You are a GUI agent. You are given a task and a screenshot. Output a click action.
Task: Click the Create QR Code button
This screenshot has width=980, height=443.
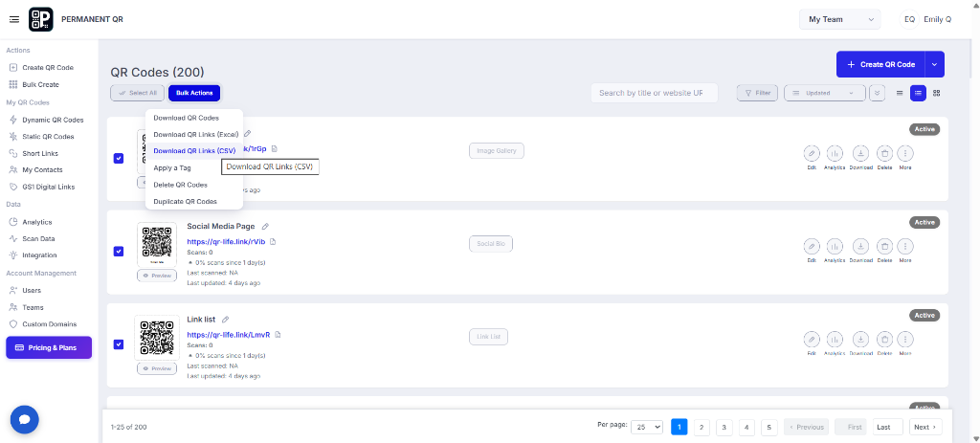[880, 64]
